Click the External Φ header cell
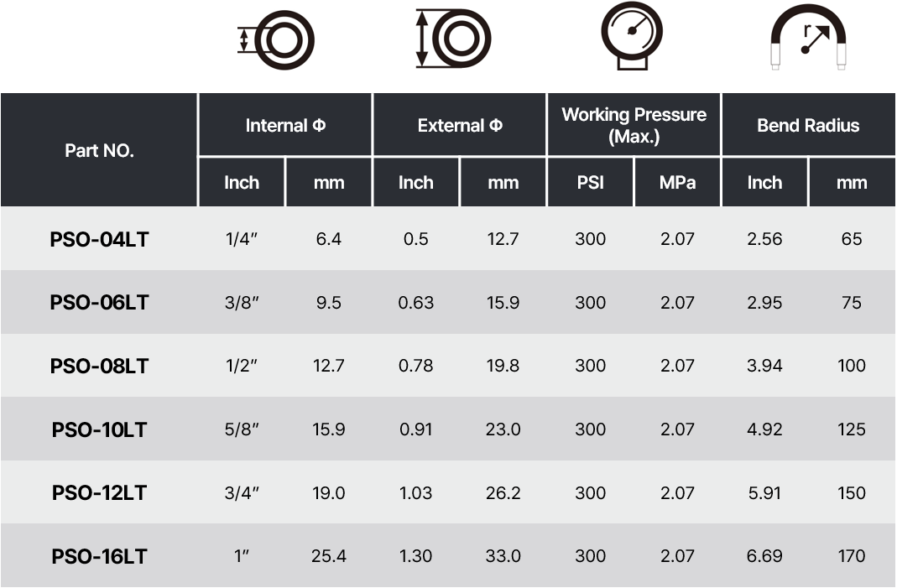The height and width of the screenshot is (588, 897). [459, 125]
